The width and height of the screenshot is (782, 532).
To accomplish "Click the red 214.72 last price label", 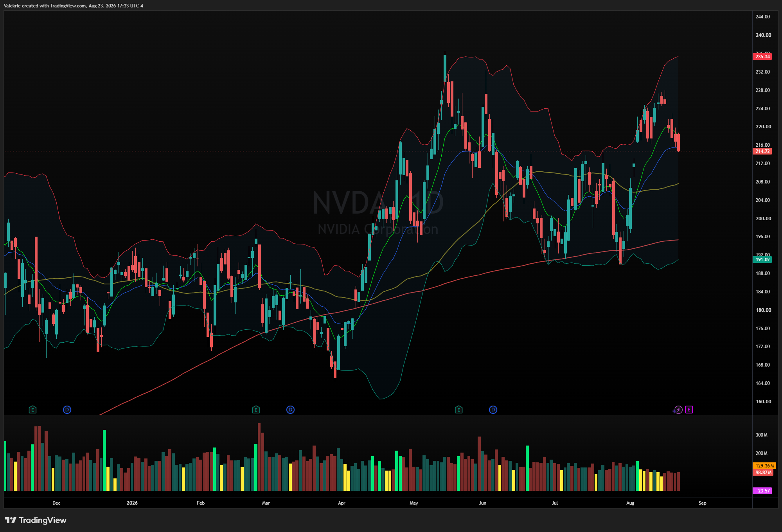I will pos(762,151).
